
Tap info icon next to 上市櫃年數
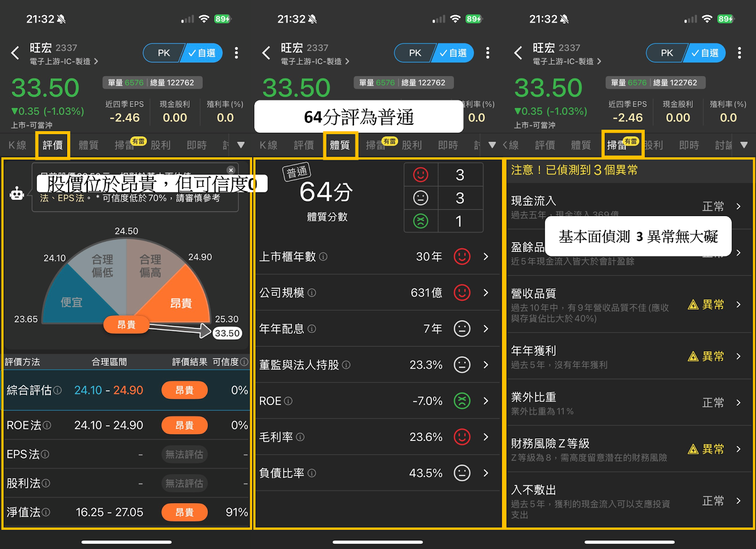tap(323, 257)
